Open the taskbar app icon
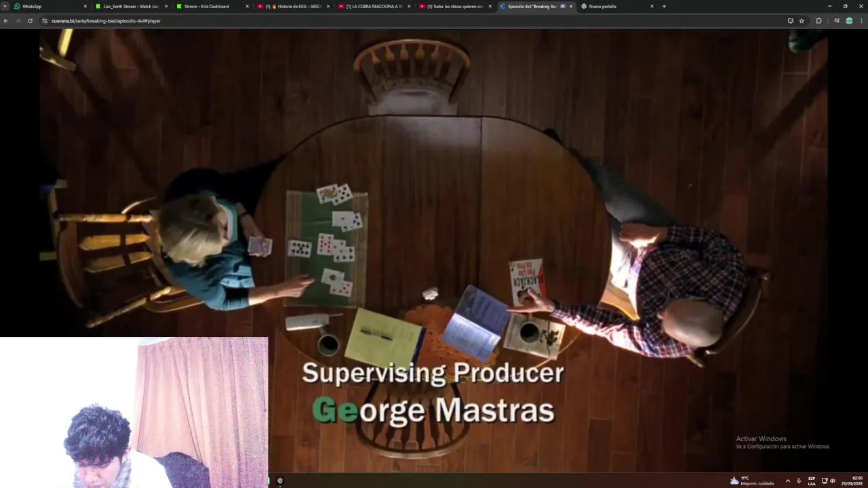 [280, 481]
